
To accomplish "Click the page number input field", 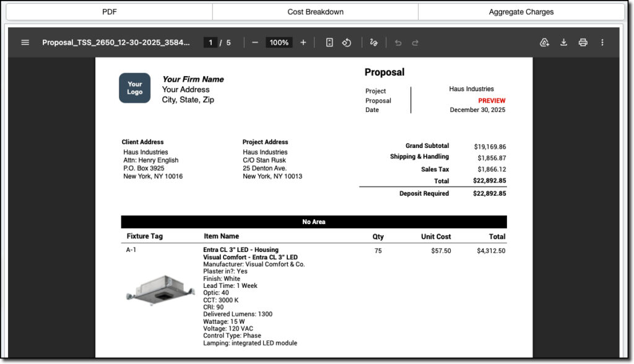I will pos(211,43).
